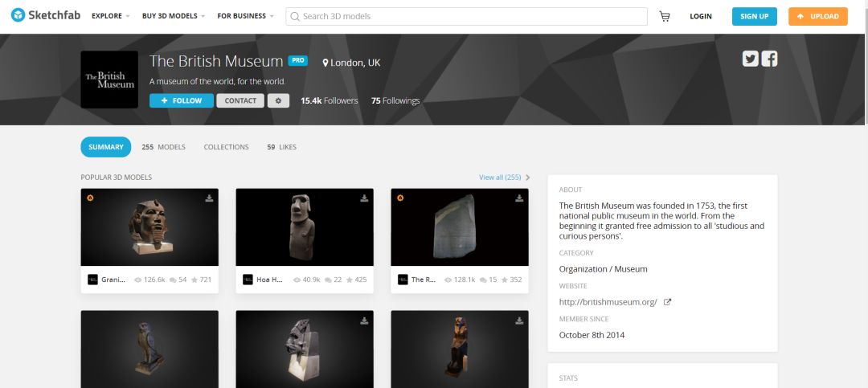Open the seated statue model thumbnail
The height and width of the screenshot is (388, 868).
click(460, 349)
